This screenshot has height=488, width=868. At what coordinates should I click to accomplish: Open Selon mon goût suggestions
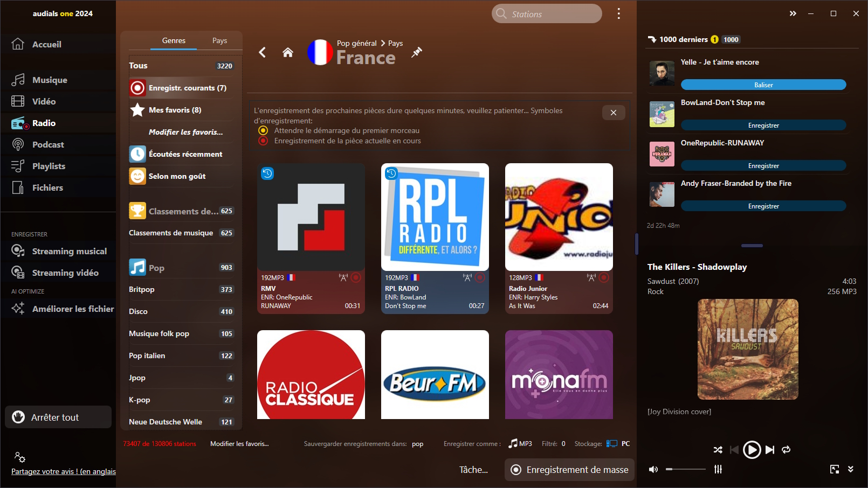pyautogui.click(x=181, y=176)
